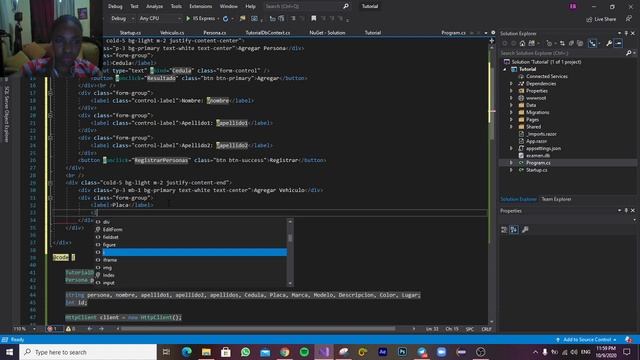
Task: Click the Sync with Active Document icon
Action: (562, 43)
